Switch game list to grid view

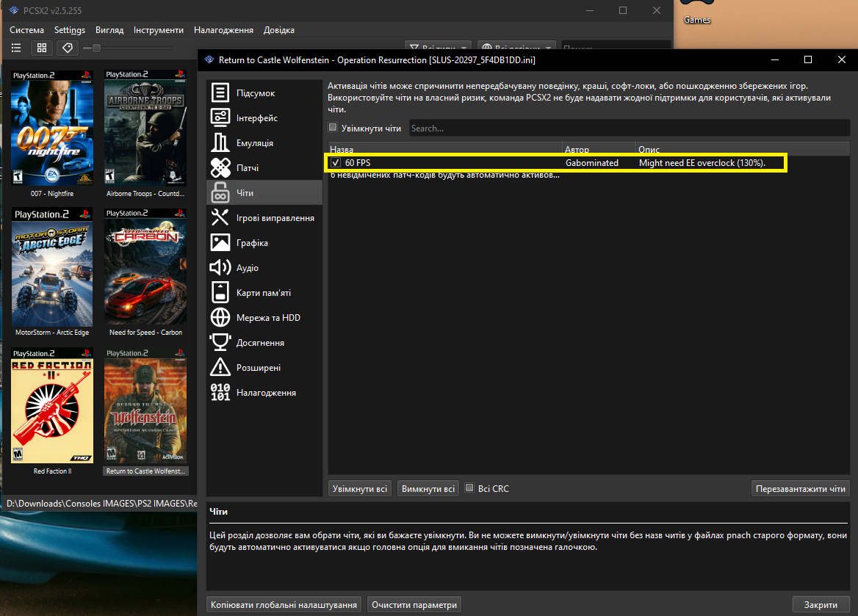pyautogui.click(x=41, y=48)
